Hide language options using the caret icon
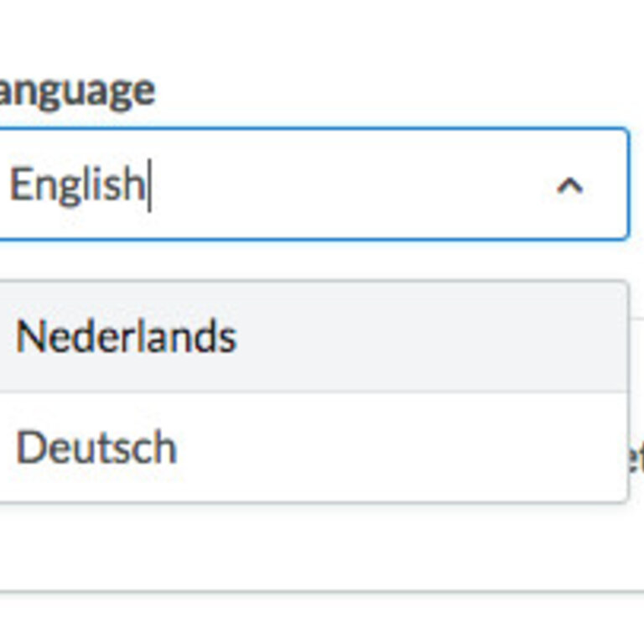Viewport: 644px width, 644px height. (569, 185)
